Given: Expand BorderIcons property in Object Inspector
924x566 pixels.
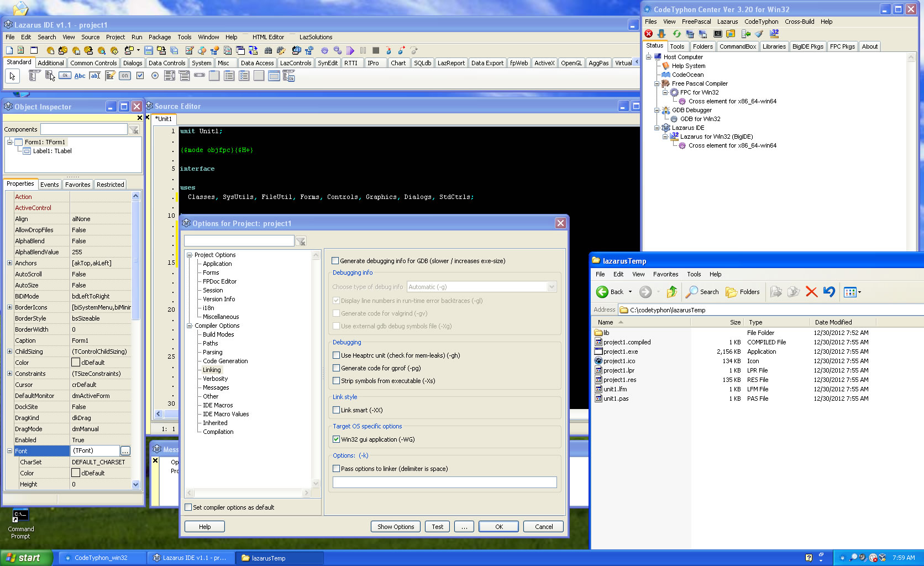Looking at the screenshot, I should [9, 307].
